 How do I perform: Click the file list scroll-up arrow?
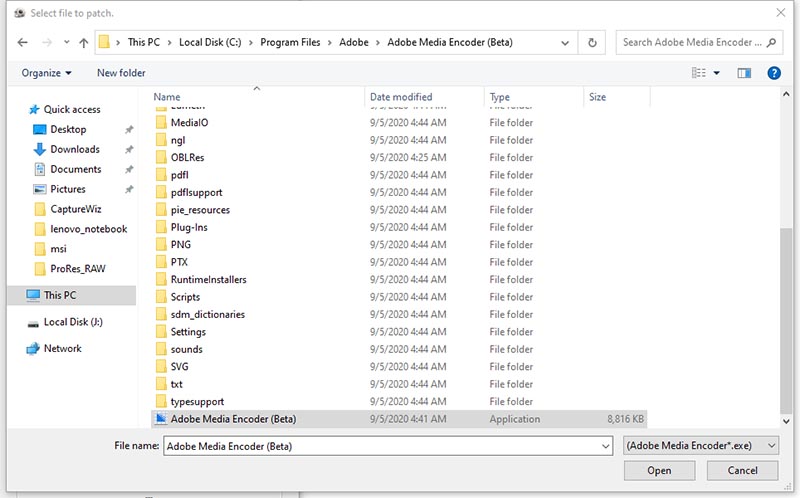pyautogui.click(x=786, y=94)
